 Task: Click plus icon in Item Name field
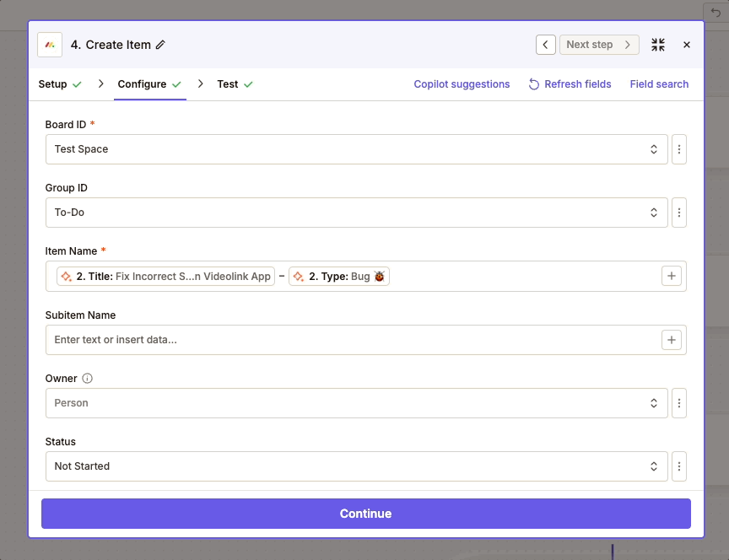click(x=672, y=276)
